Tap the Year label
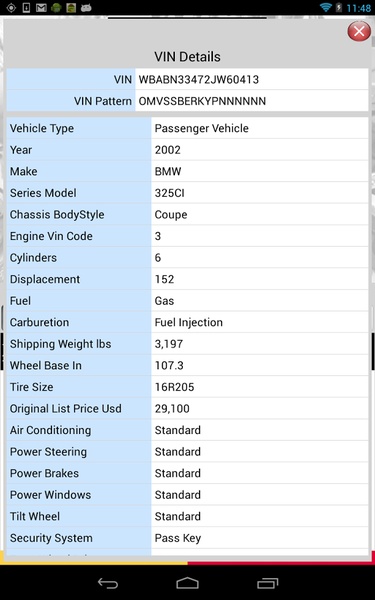 click(x=21, y=150)
